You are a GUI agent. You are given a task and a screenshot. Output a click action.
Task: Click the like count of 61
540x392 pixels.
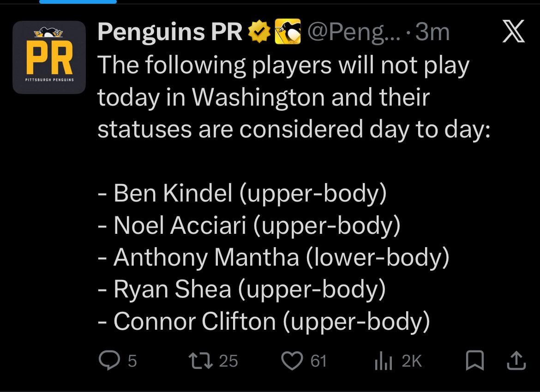click(318, 361)
